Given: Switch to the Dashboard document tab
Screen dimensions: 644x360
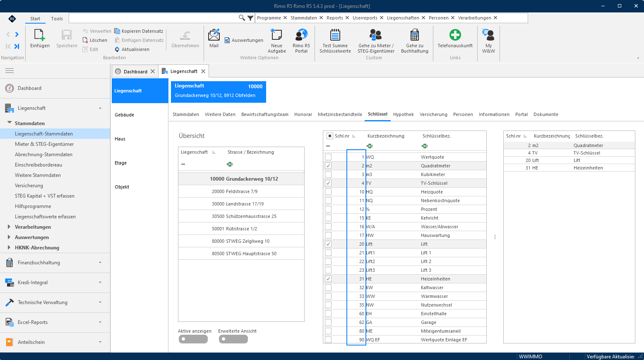Looking at the screenshot, I should pyautogui.click(x=135, y=71).
